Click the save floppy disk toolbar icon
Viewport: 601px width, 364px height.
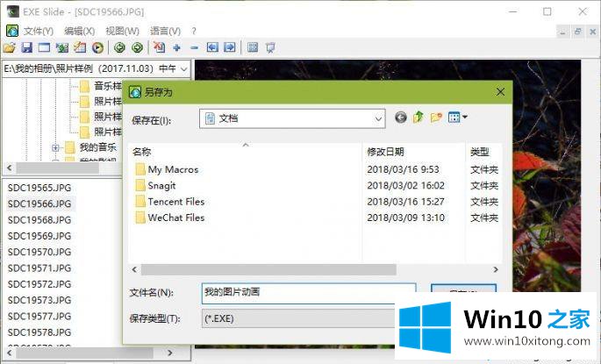(27, 47)
